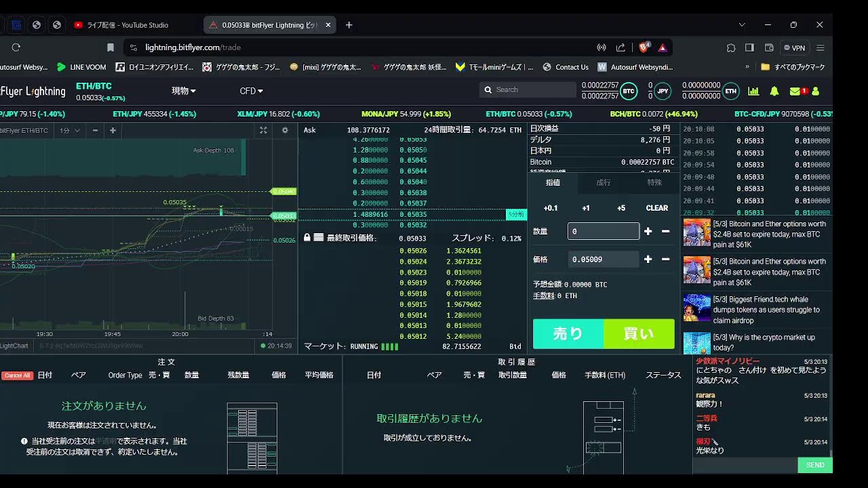Open the CFD market dropdown
868x488 pixels.
click(251, 91)
